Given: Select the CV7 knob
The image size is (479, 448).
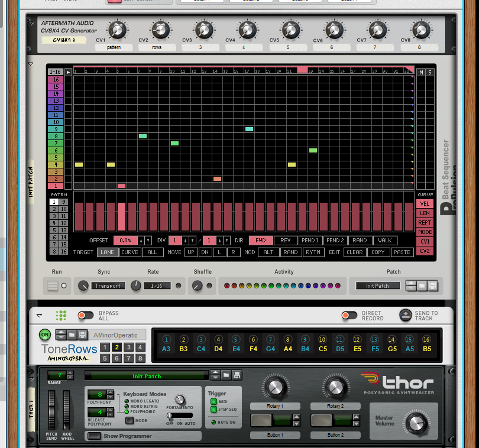Looking at the screenshot, I should [377, 30].
